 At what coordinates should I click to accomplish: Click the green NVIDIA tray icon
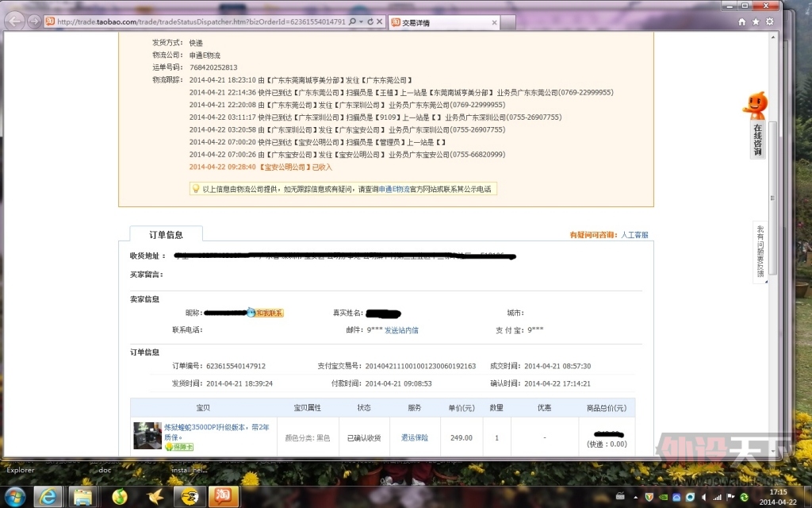663,497
